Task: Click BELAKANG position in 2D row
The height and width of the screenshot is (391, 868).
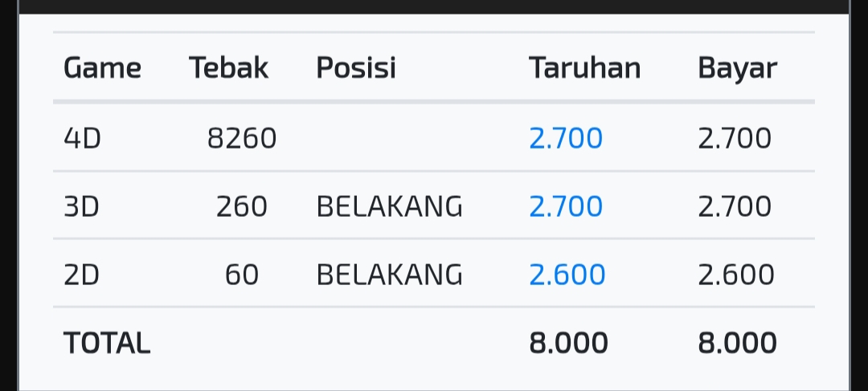Action: coord(389,275)
